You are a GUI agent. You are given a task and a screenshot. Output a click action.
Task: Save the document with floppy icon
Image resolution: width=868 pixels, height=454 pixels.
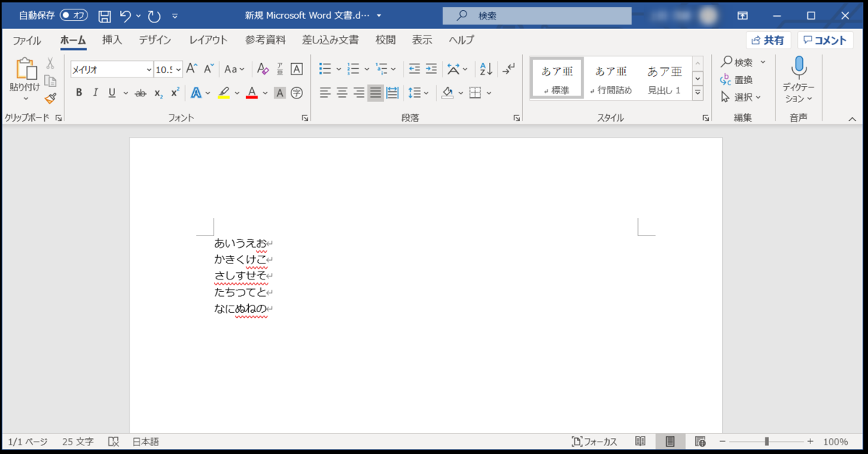click(104, 16)
